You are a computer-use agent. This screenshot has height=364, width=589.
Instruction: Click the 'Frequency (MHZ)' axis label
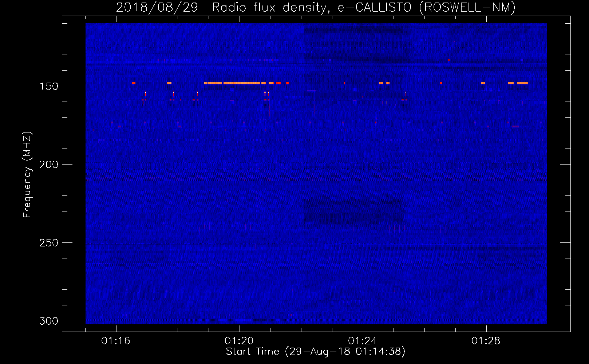(27, 175)
